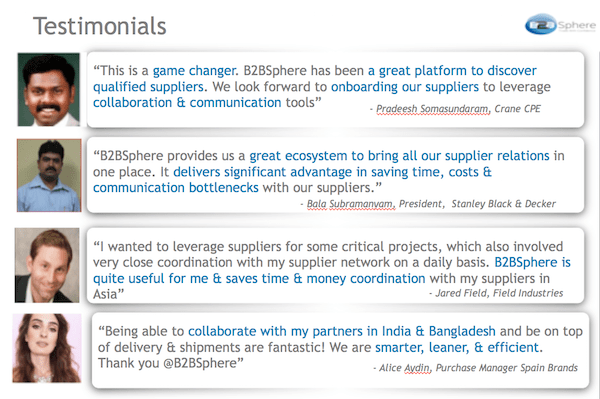
Task: Click "quite useful for me & saves time" phrase
Action: coord(191,278)
